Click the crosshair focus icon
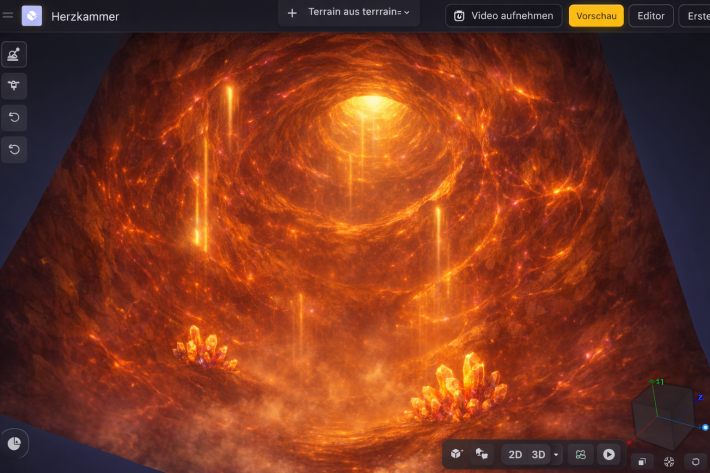The width and height of the screenshot is (710, 473). tap(669, 462)
